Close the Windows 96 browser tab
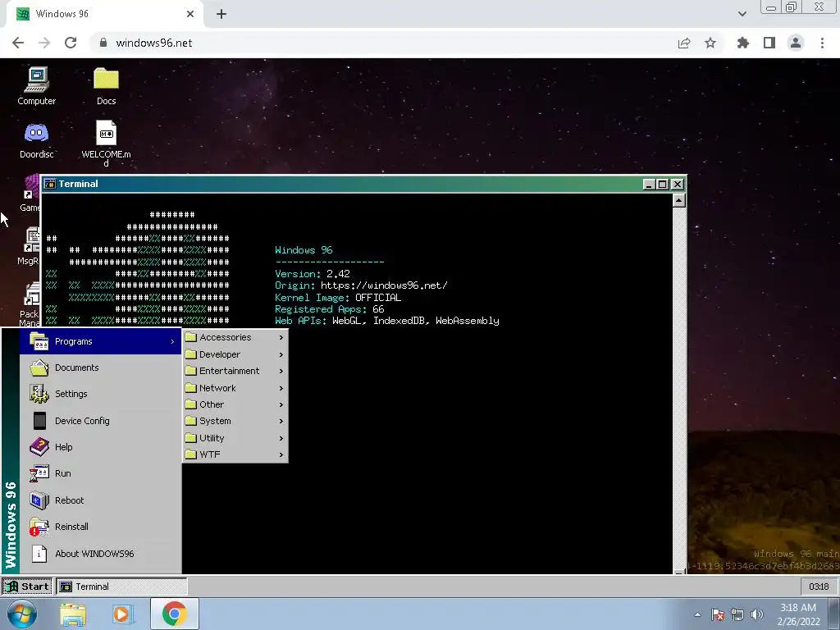This screenshot has height=630, width=840. pyautogui.click(x=190, y=14)
